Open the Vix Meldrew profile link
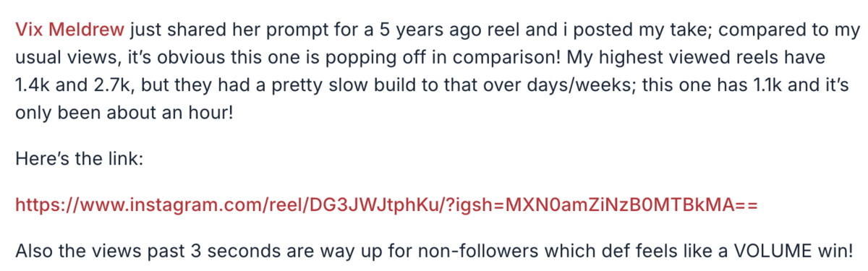The image size is (868, 271). click(x=70, y=31)
